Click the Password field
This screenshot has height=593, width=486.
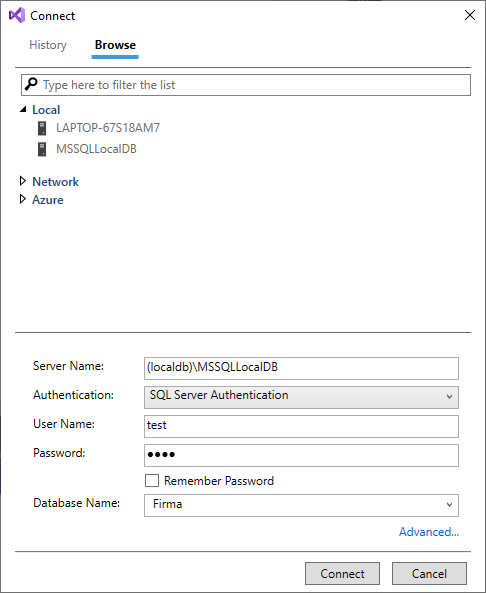pos(301,455)
